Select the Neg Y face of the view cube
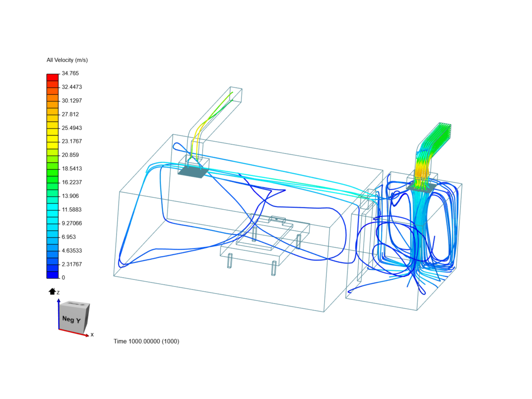The width and height of the screenshot is (532, 399). pyautogui.click(x=71, y=319)
